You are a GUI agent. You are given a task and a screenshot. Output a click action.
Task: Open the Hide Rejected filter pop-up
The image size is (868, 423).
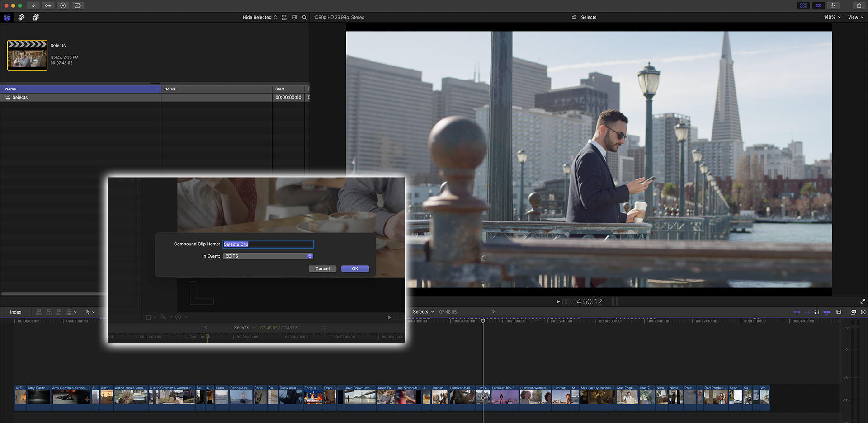[x=259, y=17]
